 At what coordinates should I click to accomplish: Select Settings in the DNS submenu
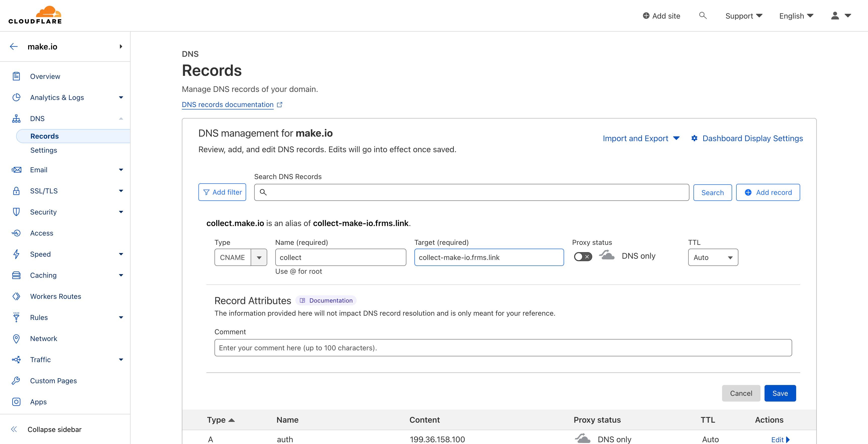pyautogui.click(x=44, y=150)
